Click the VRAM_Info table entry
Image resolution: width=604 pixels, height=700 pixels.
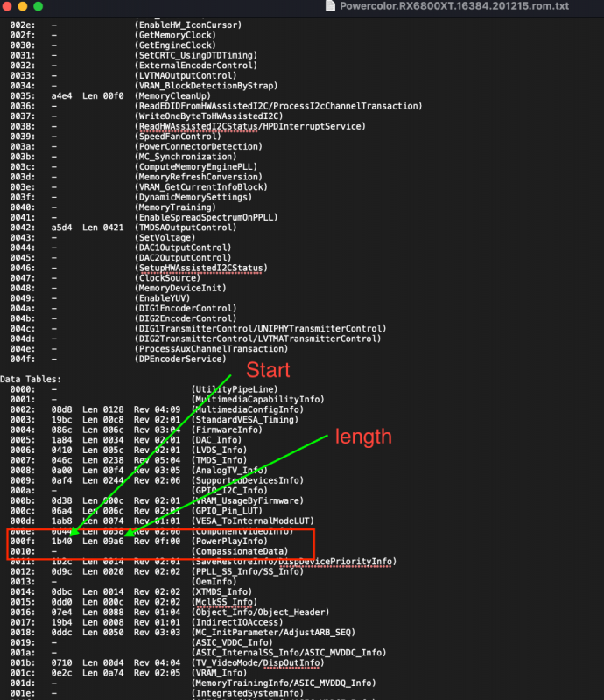point(216,672)
